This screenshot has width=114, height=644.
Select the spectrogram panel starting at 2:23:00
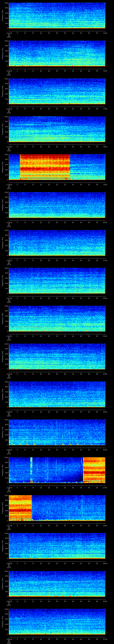coord(57,357)
